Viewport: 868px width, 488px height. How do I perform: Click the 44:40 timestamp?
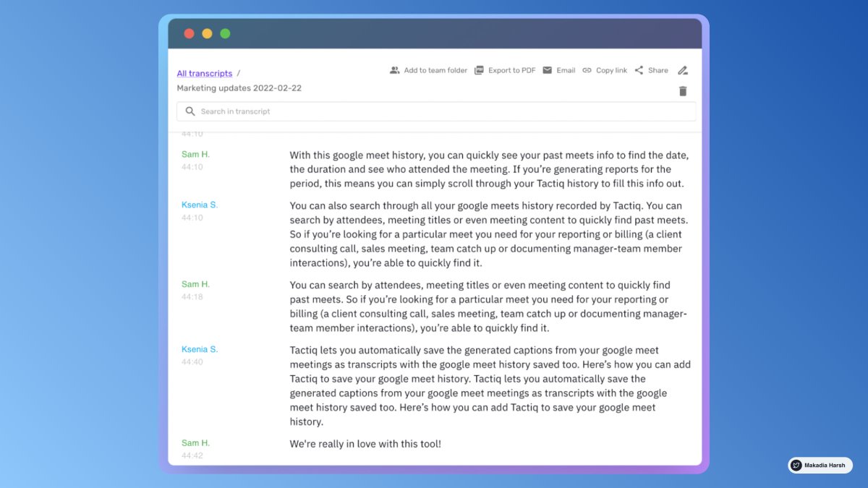[192, 362]
